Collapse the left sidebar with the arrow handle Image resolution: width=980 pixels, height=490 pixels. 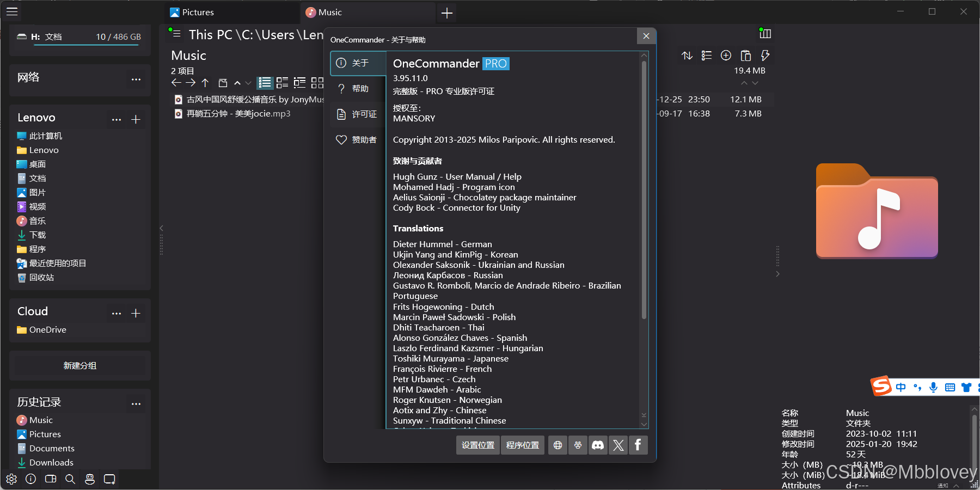(161, 228)
